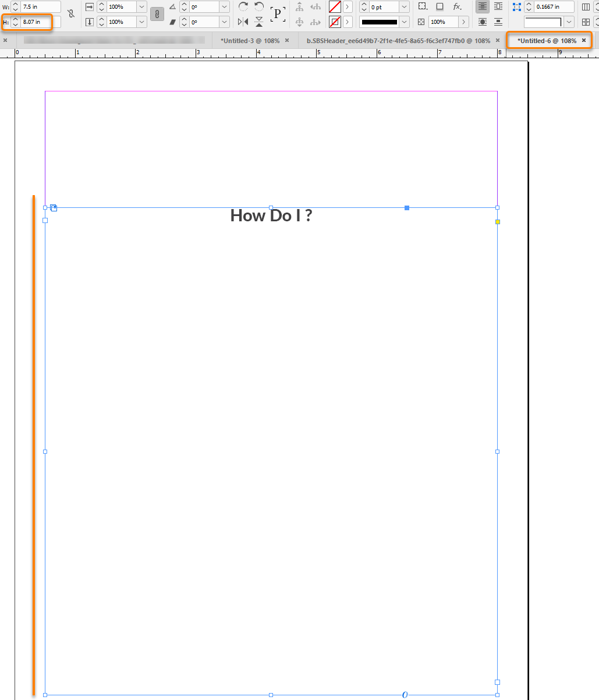Select the content grabber P icon
The width and height of the screenshot is (599, 700).
pos(278,13)
